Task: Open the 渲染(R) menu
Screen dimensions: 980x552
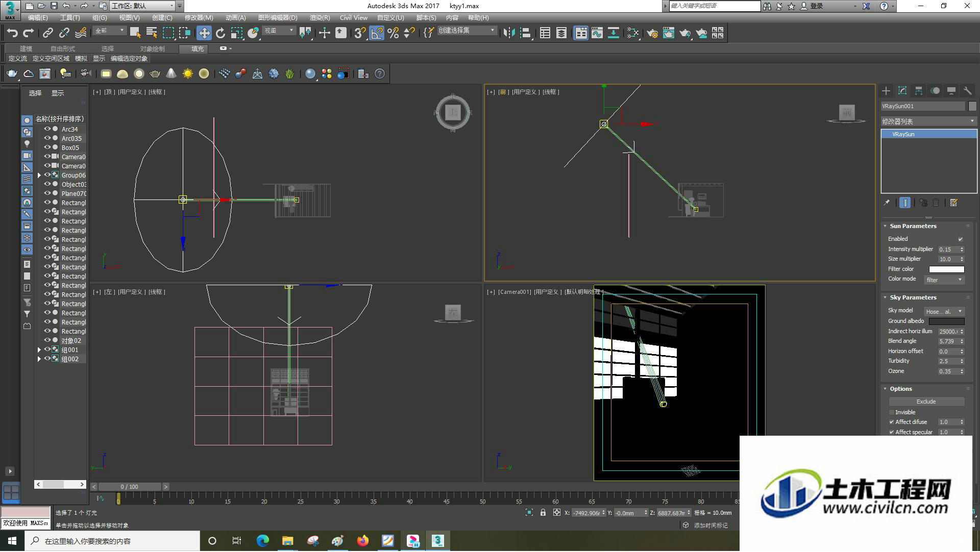Action: tap(320, 18)
